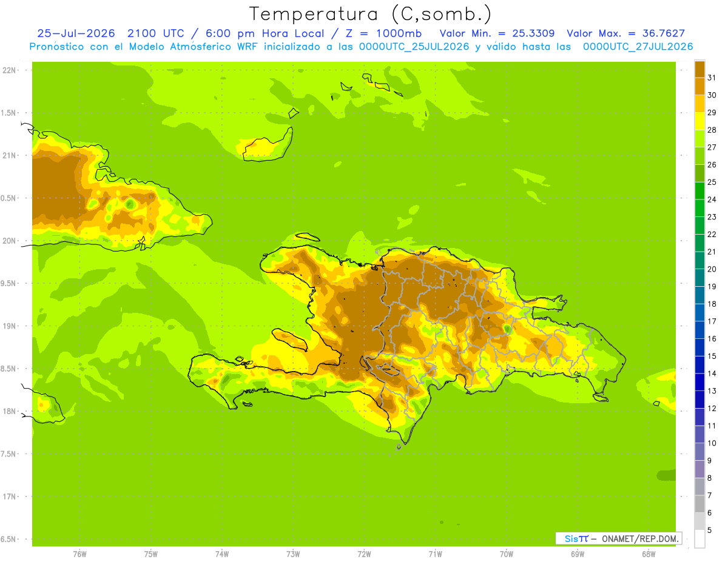
Task: Click legend value '25'
Action: click(x=712, y=182)
